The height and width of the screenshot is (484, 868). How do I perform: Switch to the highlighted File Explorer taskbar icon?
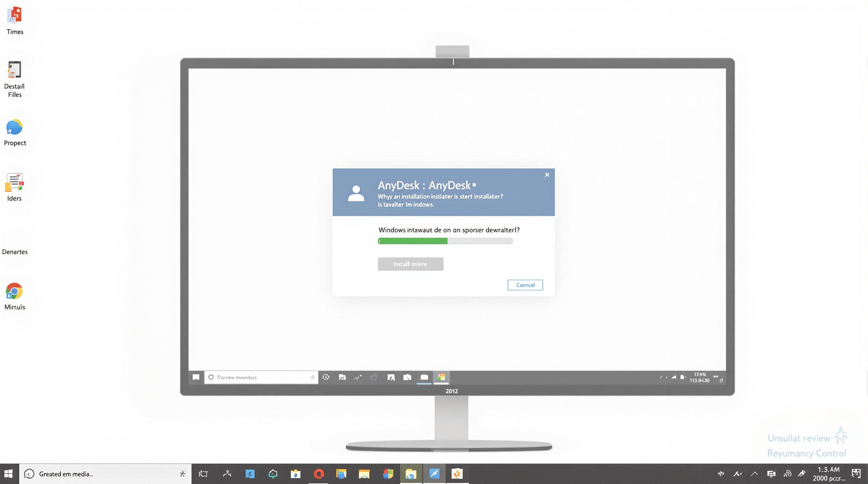pos(411,474)
